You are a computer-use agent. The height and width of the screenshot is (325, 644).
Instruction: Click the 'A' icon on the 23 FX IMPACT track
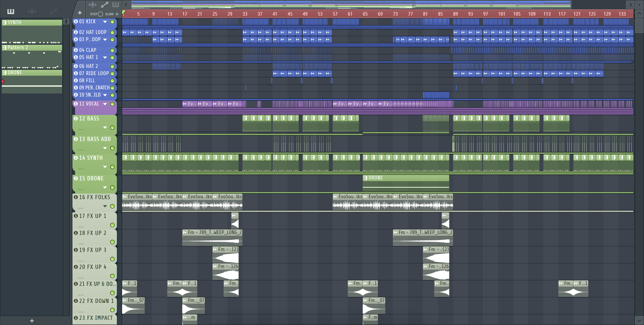pos(76,318)
